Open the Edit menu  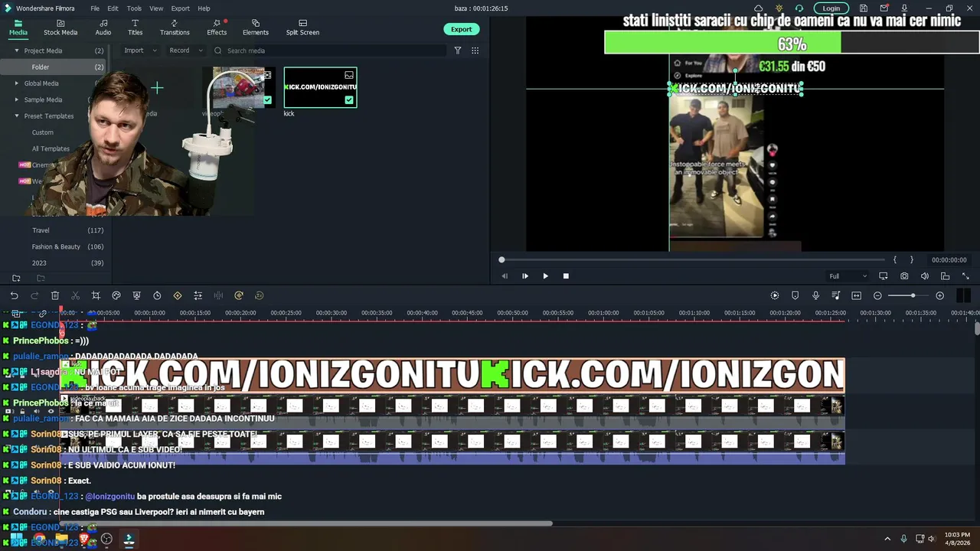click(x=113, y=8)
